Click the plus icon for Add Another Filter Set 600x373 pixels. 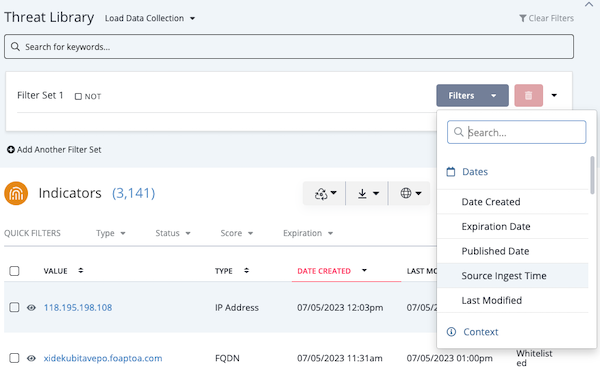(11, 150)
